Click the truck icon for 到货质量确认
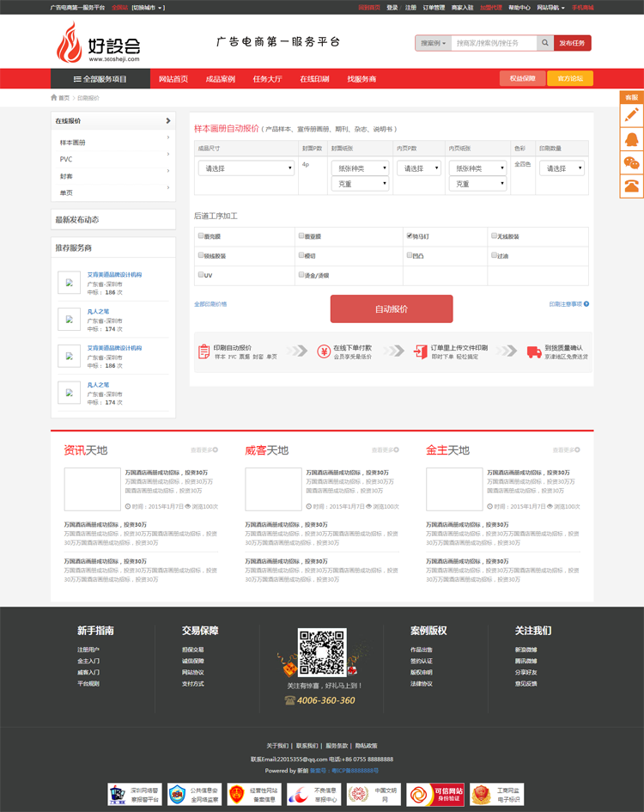The image size is (644, 812). coord(534,351)
